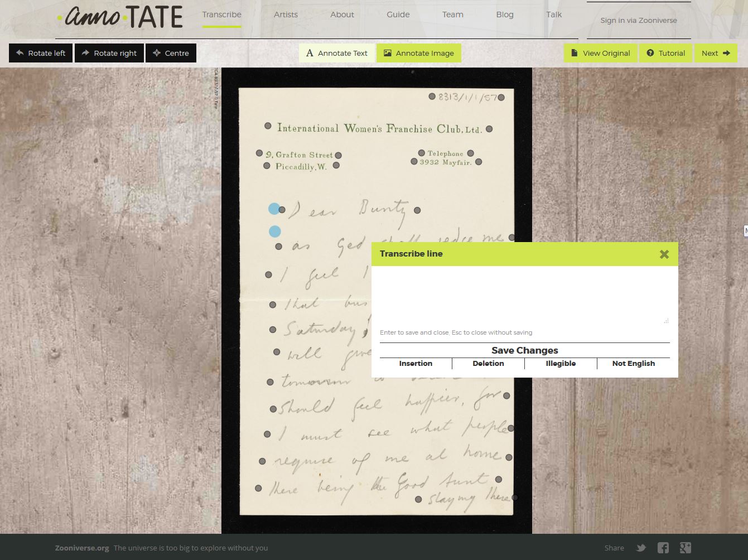This screenshot has width=748, height=560.
Task: Centre the document image
Action: click(x=171, y=53)
